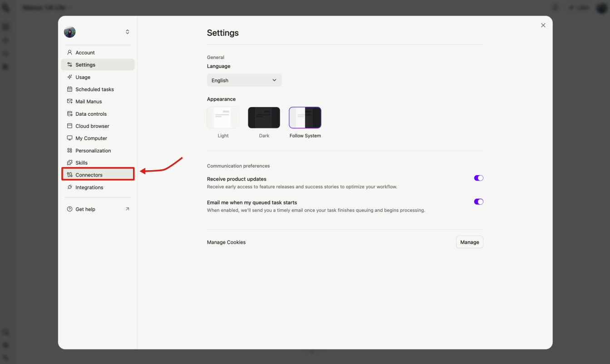Select the Dark appearance theme
Viewport: 610px width, 364px height.
[264, 117]
